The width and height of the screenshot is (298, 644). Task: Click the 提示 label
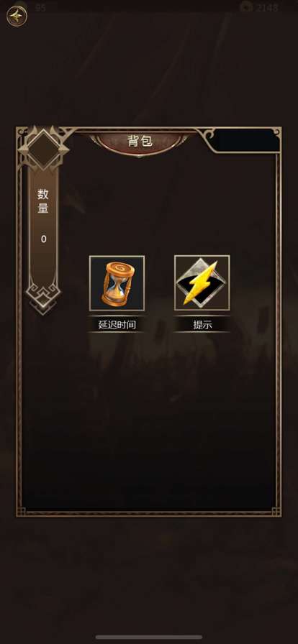202,325
